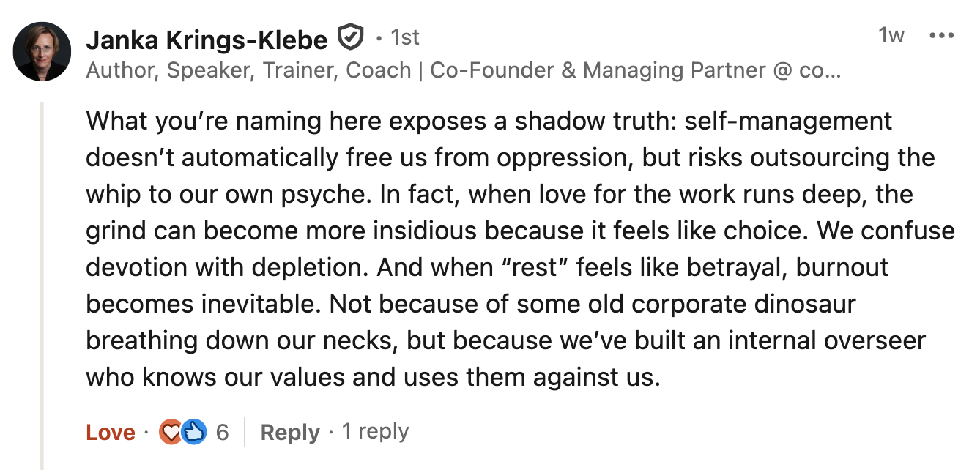Image resolution: width=980 pixels, height=470 pixels.
Task: Toggle showing the threaded reply
Action: (376, 433)
